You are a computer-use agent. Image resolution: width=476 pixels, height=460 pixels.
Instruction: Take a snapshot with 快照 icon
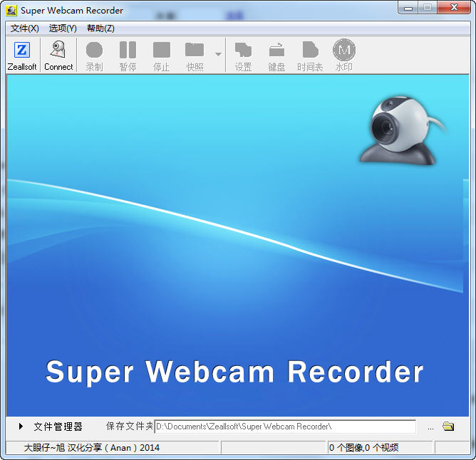tap(195, 56)
